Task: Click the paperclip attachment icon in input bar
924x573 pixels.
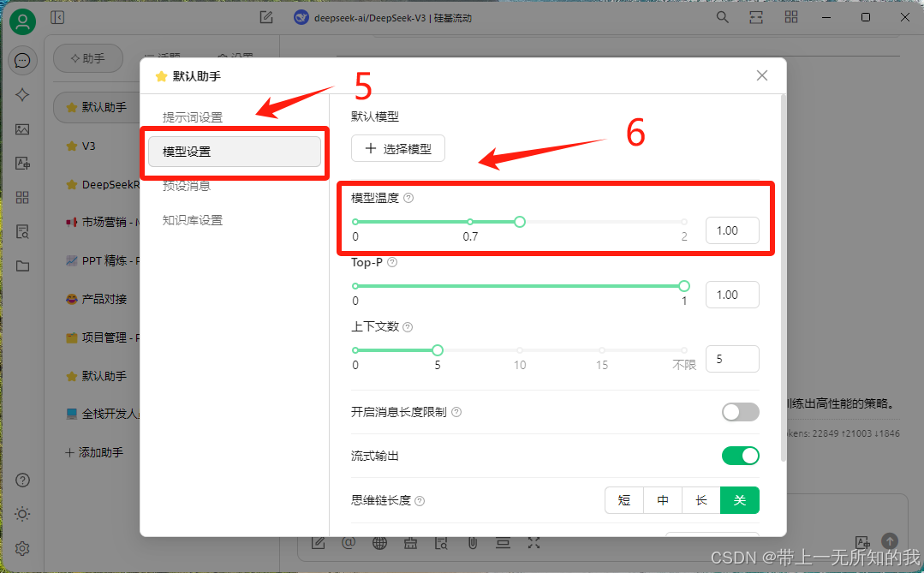Action: pyautogui.click(x=472, y=543)
